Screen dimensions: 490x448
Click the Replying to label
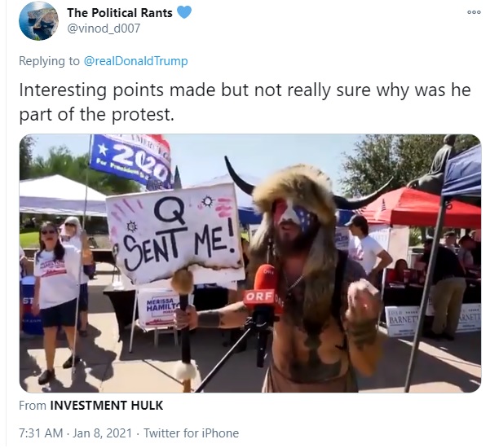point(50,60)
